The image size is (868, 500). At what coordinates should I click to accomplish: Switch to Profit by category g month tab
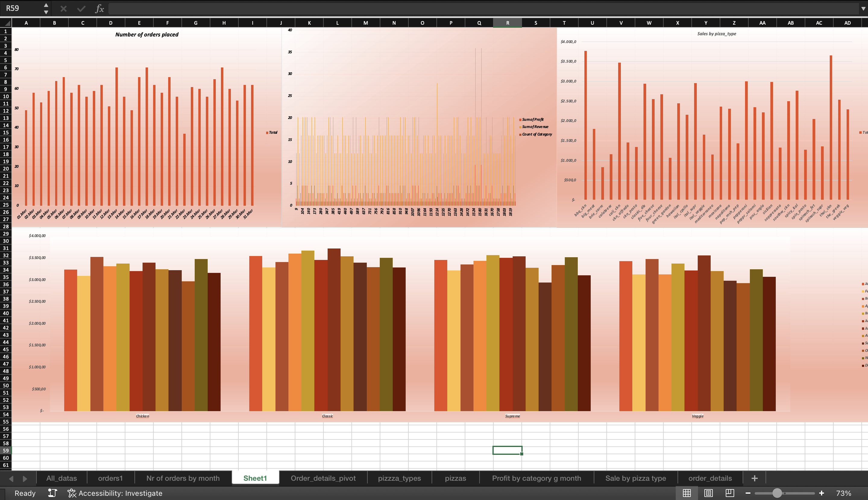[536, 478]
